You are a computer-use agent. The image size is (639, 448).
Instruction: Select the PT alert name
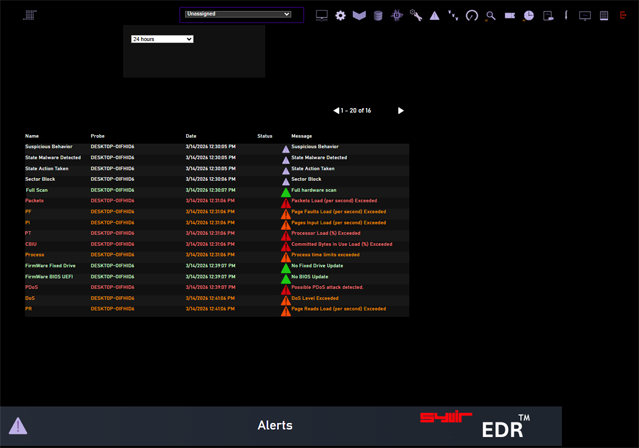28,234
